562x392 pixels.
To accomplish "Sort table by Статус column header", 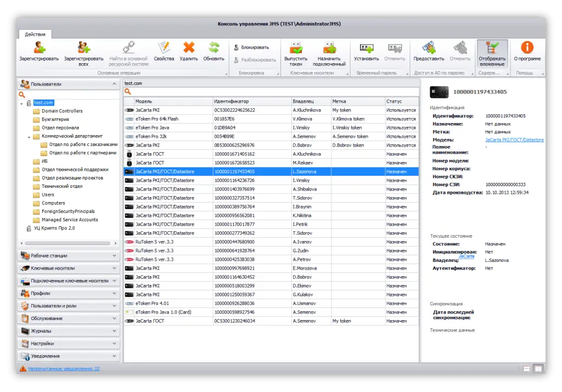I will (401, 102).
